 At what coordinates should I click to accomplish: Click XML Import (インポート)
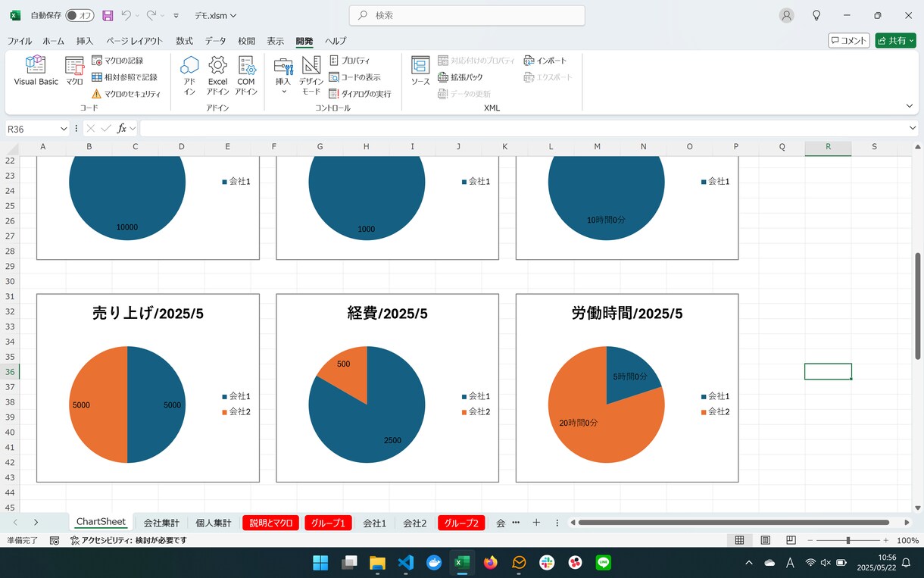(x=545, y=61)
